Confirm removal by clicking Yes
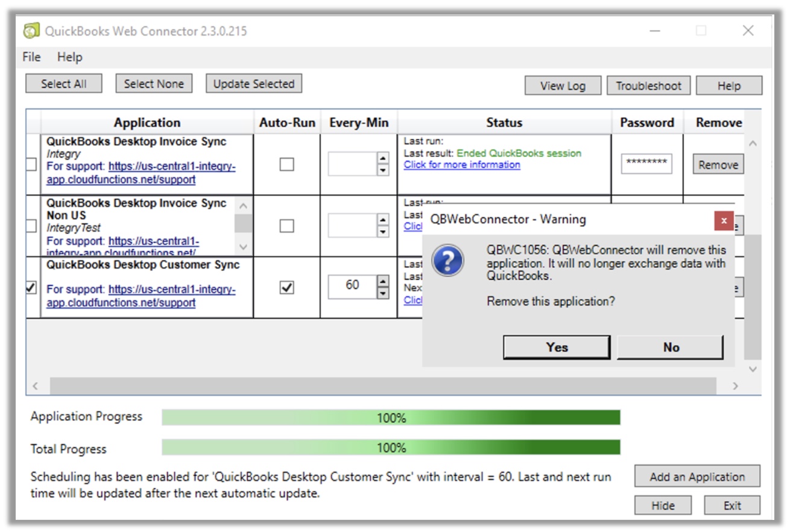This screenshot has height=532, width=790. (x=557, y=347)
